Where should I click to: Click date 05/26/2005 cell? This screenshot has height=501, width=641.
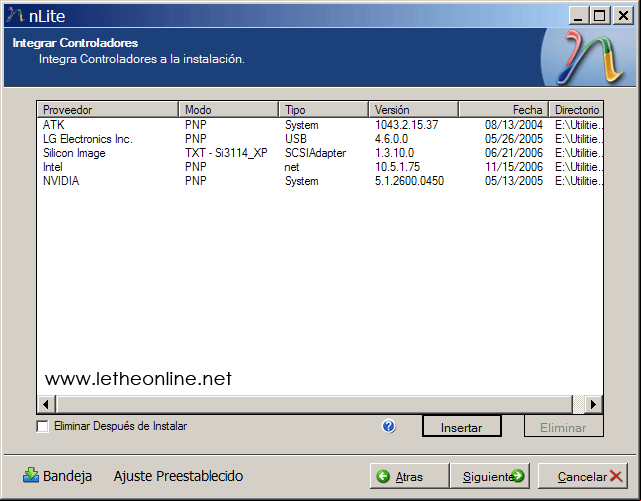(514, 139)
